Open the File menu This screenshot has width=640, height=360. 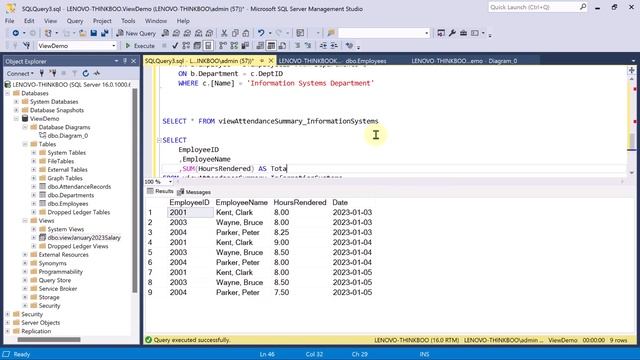coord(9,20)
